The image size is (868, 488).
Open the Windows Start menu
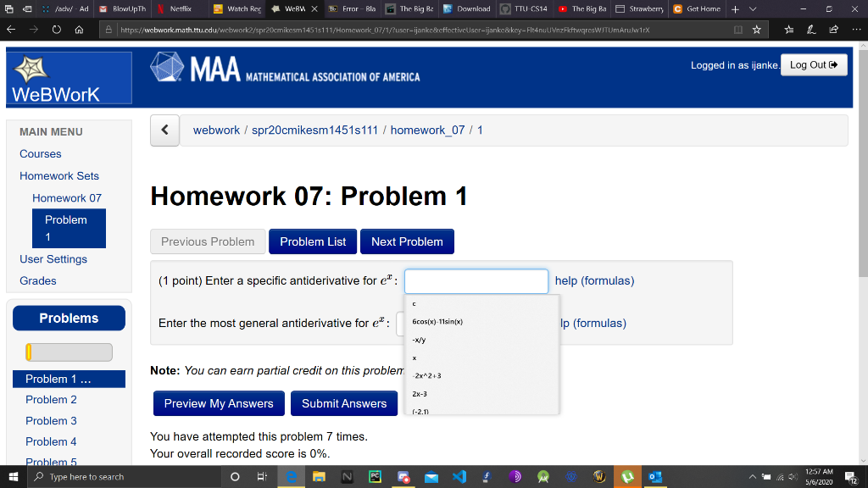coord(14,476)
